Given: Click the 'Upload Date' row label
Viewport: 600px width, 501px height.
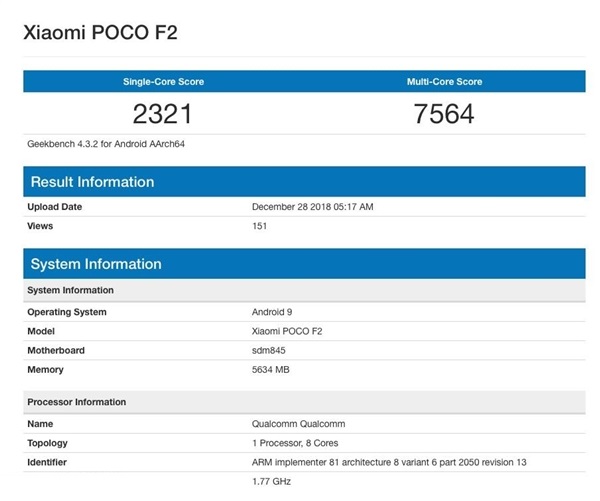Looking at the screenshot, I should [x=55, y=207].
